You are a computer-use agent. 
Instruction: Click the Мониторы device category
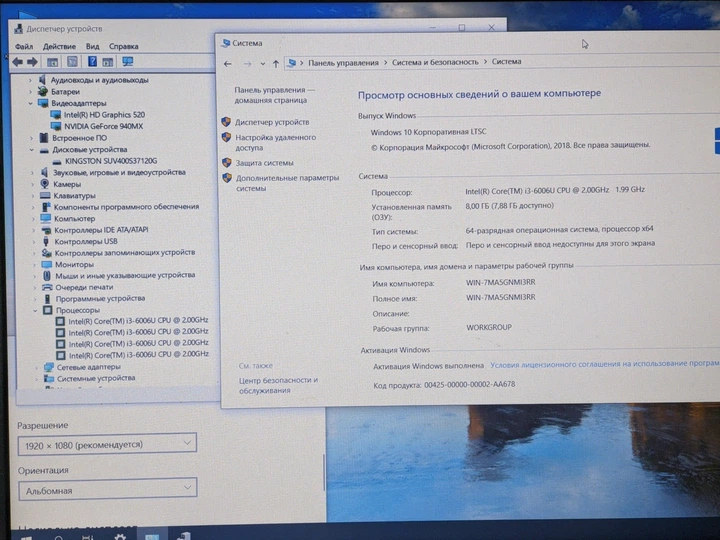(74, 264)
